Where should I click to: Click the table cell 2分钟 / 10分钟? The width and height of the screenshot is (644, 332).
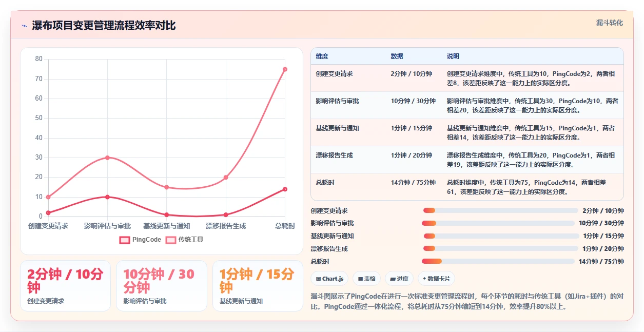[412, 74]
